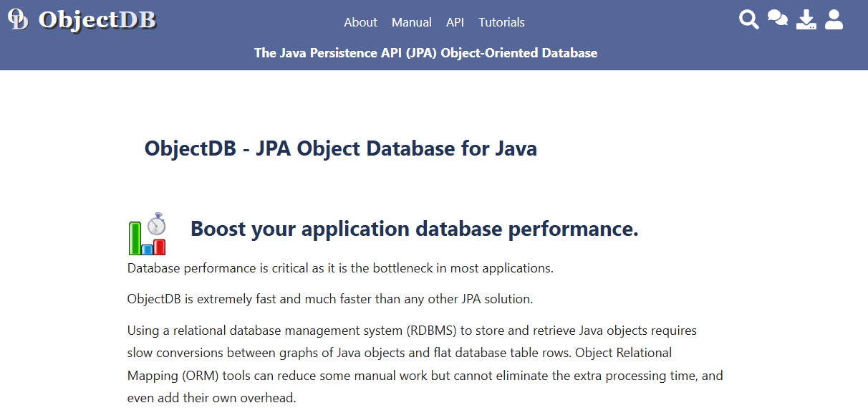Image resolution: width=868 pixels, height=413 pixels.
Task: Click the download icon in header
Action: tap(806, 19)
